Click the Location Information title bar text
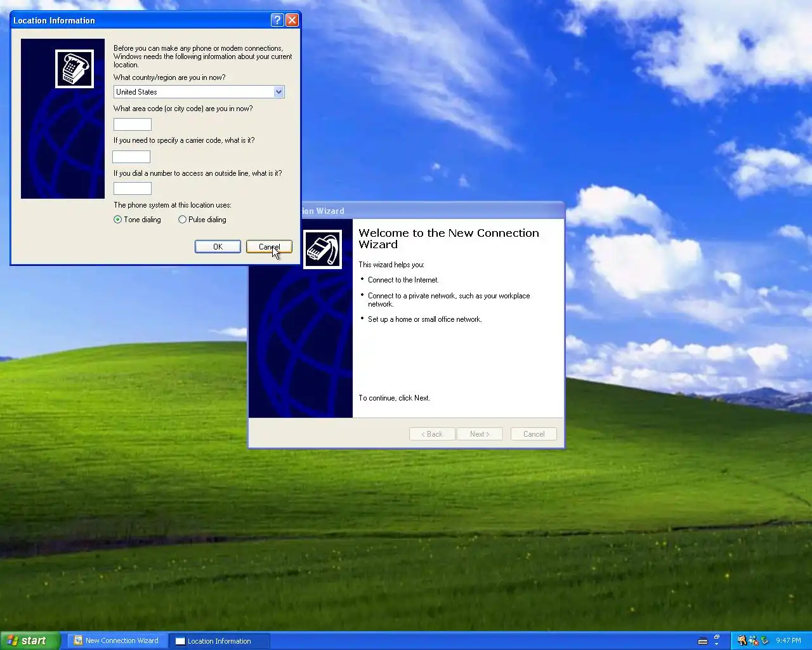The image size is (812, 650). click(54, 20)
